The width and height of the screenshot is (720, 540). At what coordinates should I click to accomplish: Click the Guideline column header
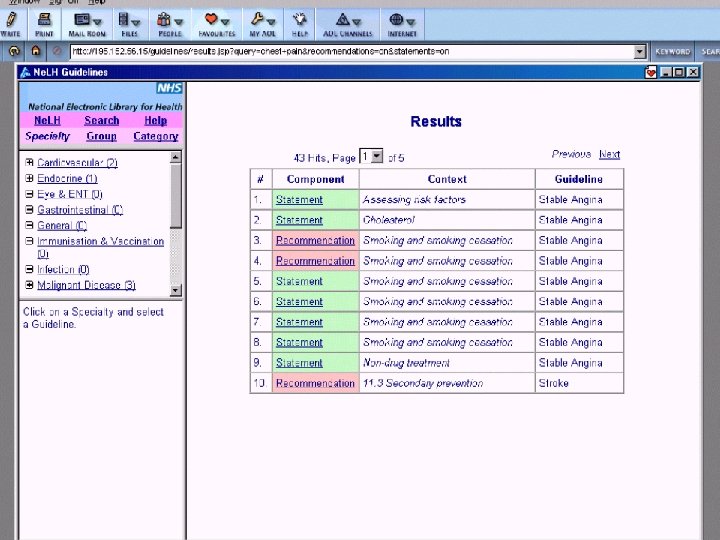(579, 179)
